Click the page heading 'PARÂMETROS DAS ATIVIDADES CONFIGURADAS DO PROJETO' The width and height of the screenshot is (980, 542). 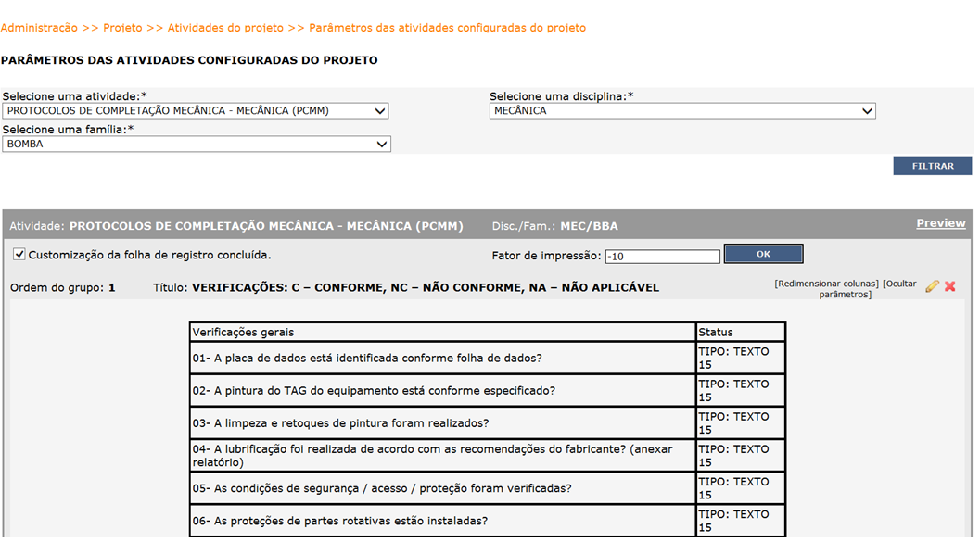pyautogui.click(x=189, y=60)
